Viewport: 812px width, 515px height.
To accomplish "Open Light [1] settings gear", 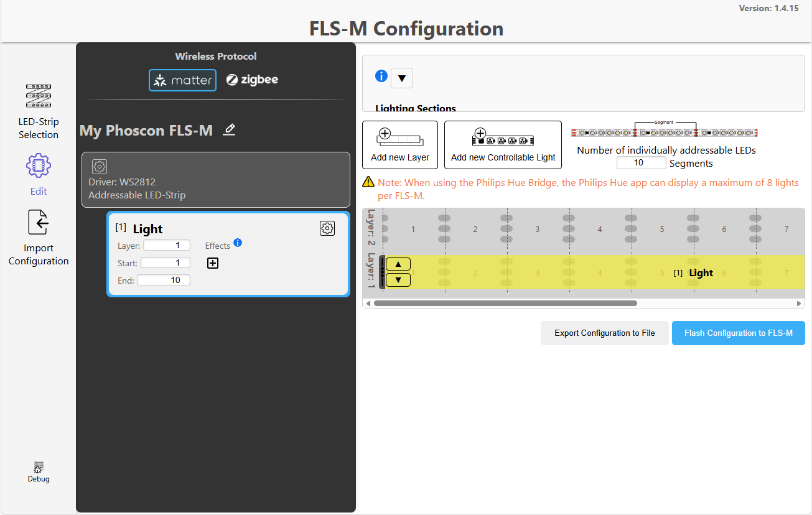I will click(327, 228).
